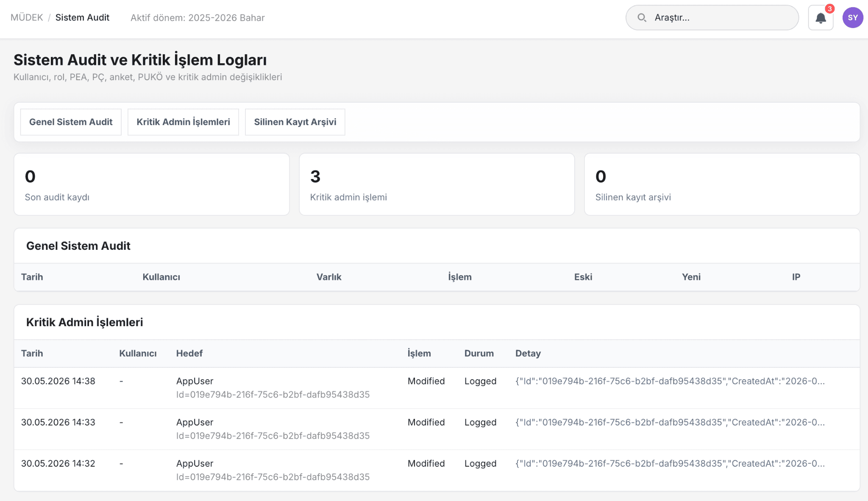Select the row dated 30.05.2026 14:32
This screenshot has height=501, width=868.
click(437, 470)
